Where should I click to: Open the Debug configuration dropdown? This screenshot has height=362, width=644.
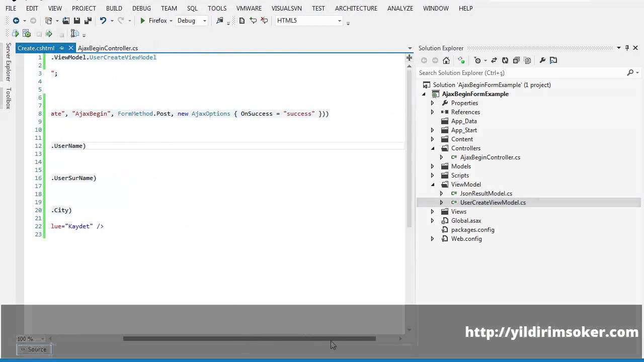coord(205,21)
